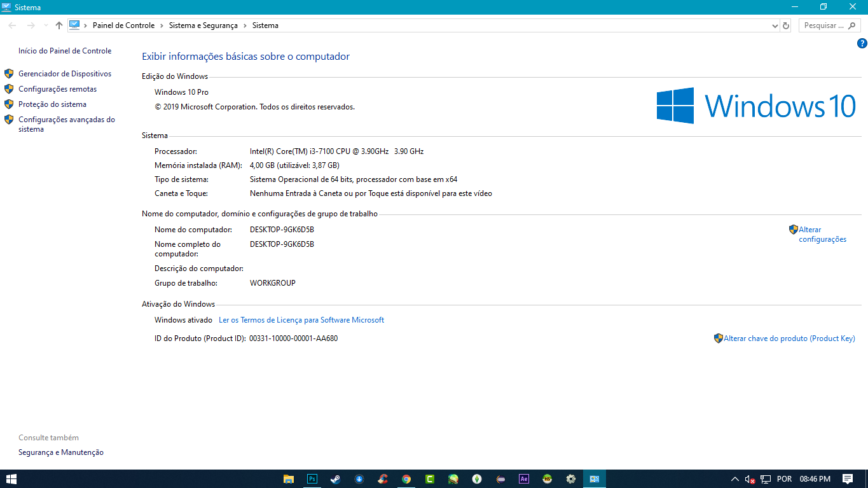Screen dimensions: 868x488
Task: Click the © 2019 Microsoft Corporation copyright line
Action: click(254, 107)
